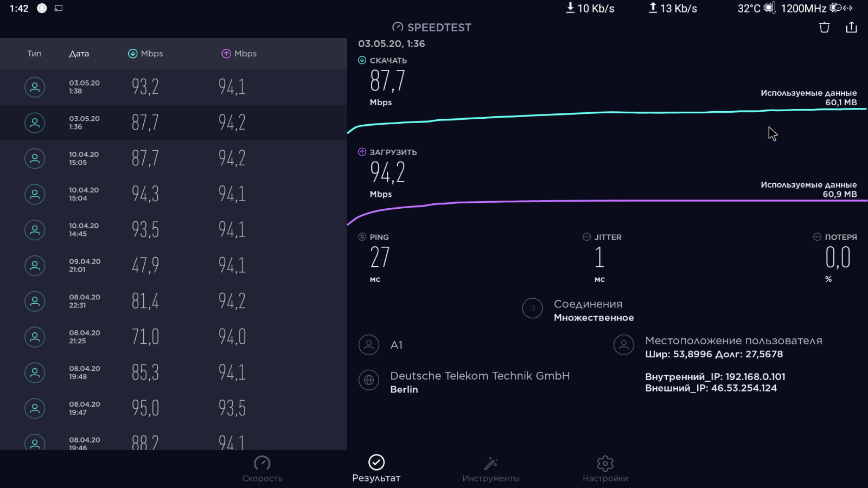868x488 pixels.
Task: Click the A1 provider profile icon
Action: [369, 345]
